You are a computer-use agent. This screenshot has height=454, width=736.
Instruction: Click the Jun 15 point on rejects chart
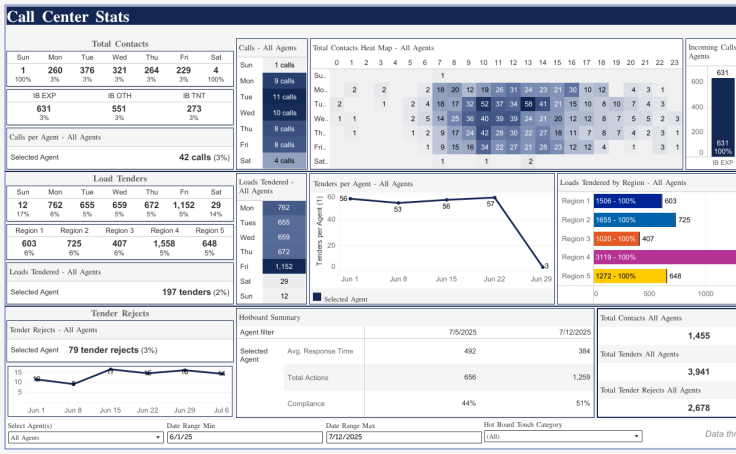click(110, 370)
